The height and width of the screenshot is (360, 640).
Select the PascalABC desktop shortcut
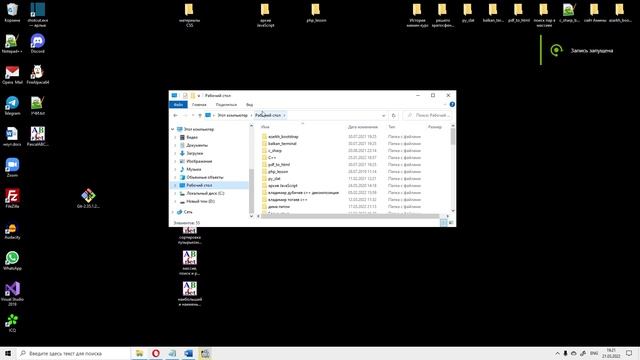38,136
